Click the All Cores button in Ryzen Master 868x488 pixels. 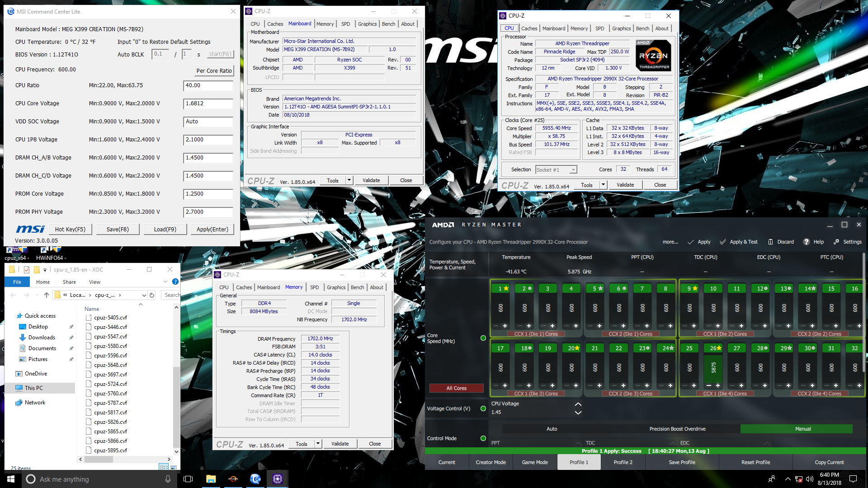(456, 388)
